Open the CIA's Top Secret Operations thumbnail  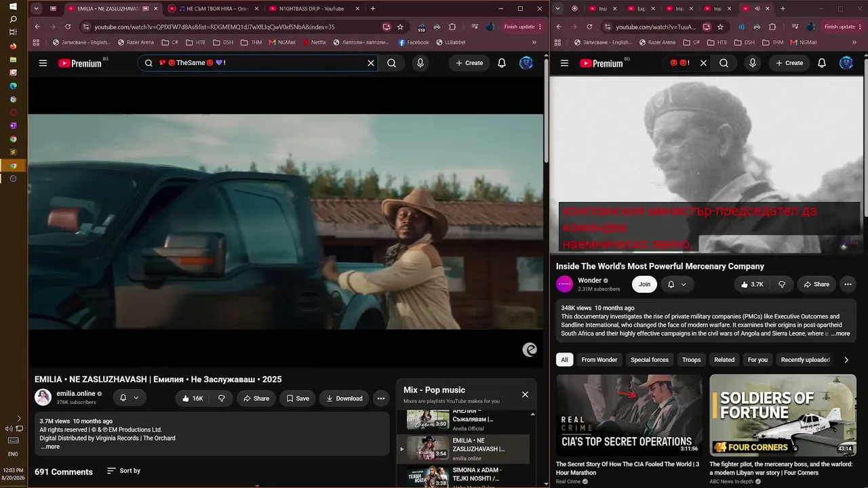tap(630, 415)
